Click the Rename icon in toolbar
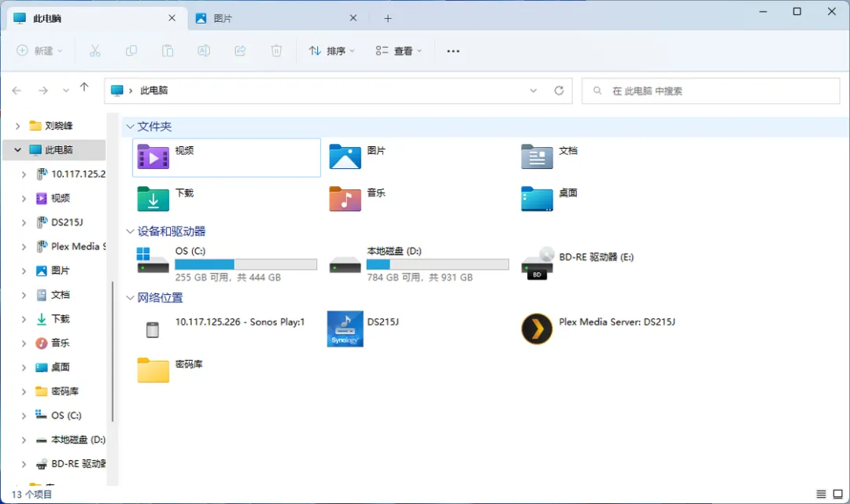This screenshot has height=504, width=850. (204, 51)
